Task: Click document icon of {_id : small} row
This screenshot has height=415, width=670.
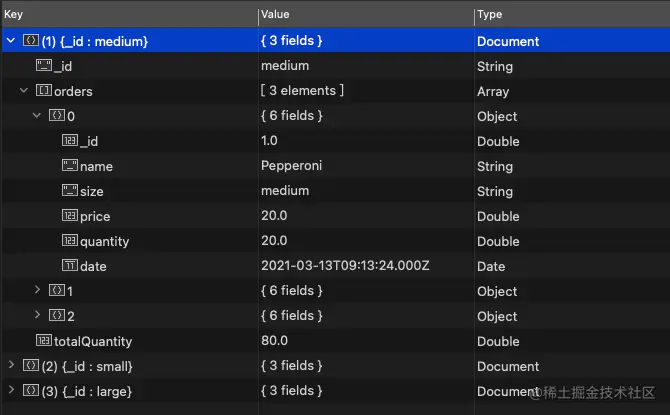Action: tap(31, 365)
